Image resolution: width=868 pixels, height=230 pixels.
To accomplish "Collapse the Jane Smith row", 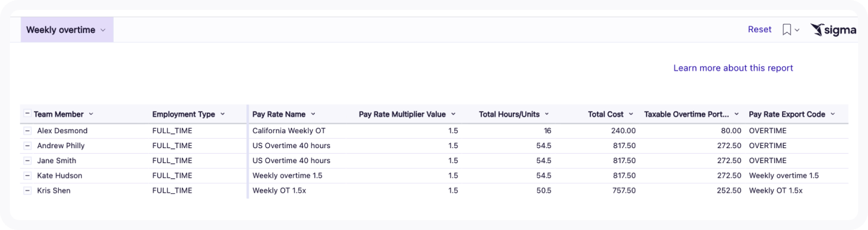I will [27, 161].
